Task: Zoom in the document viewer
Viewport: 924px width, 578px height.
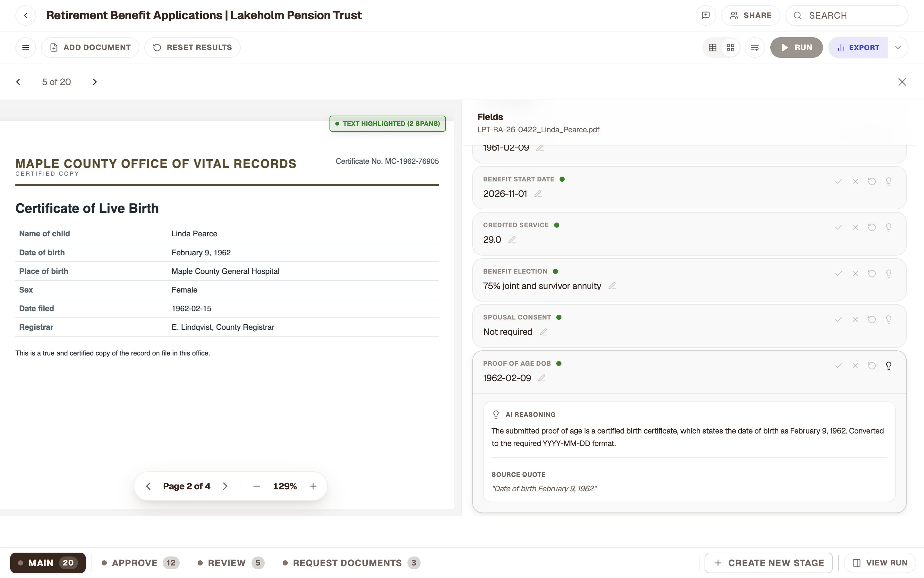Action: tap(313, 486)
